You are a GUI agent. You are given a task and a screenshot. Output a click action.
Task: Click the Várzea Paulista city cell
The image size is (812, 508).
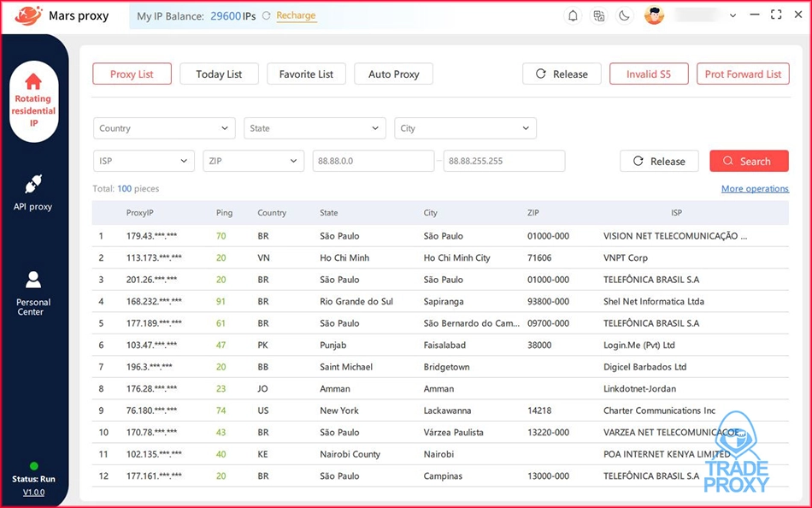point(453,432)
